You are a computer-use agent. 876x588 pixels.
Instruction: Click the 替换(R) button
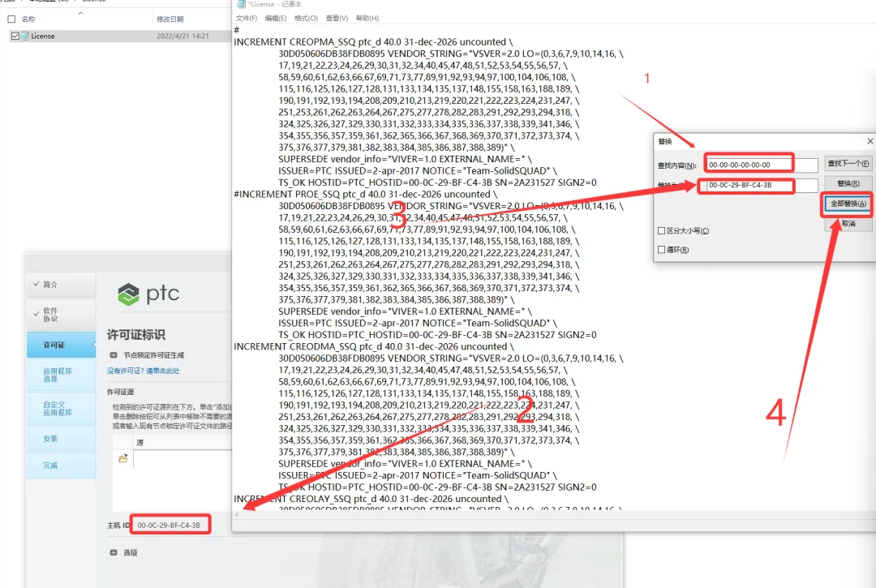tap(848, 184)
